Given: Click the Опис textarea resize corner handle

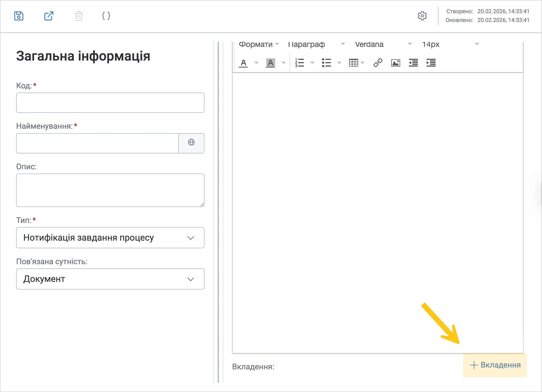Looking at the screenshot, I should tap(202, 205).
